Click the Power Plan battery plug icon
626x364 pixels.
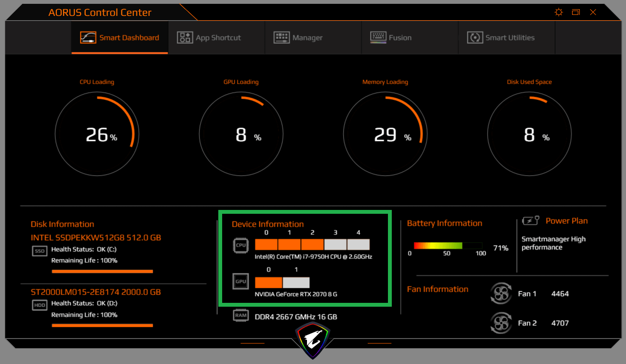531,221
